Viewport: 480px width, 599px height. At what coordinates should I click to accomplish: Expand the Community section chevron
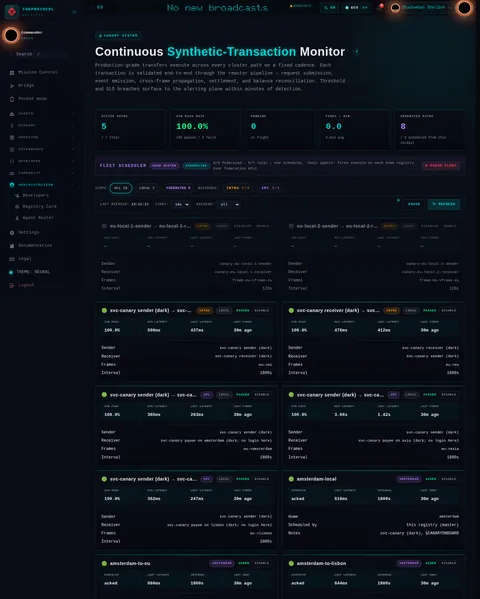click(x=73, y=173)
